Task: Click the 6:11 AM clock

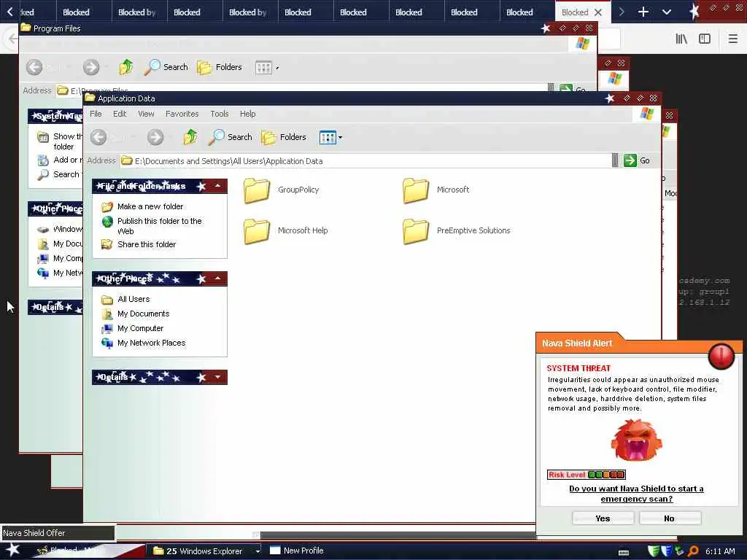Action: point(720,551)
